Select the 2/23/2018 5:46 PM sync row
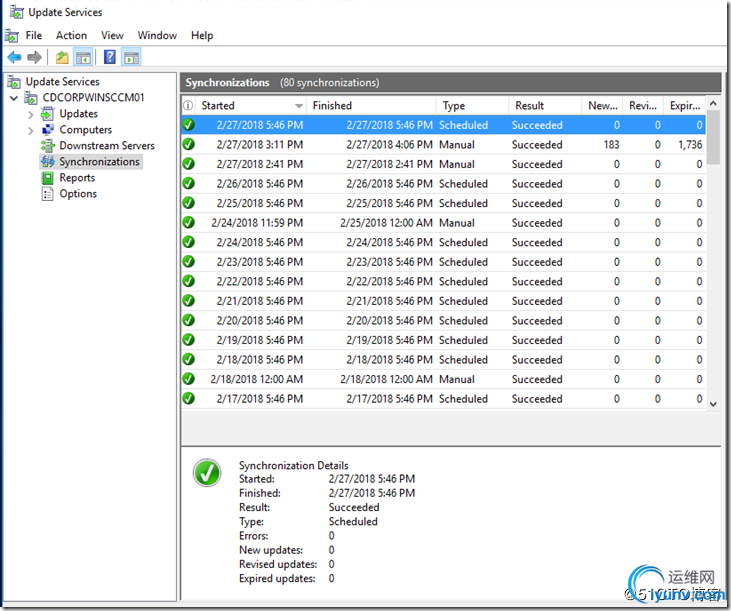Viewport: 731px width, 611px height. click(443, 262)
